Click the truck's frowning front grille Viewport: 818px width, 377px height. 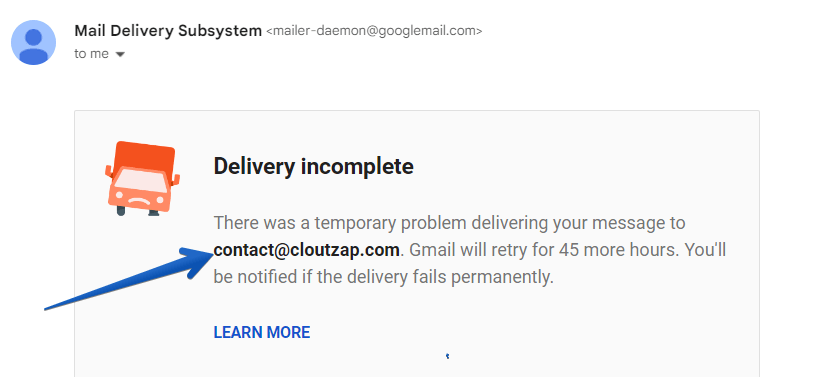click(x=139, y=201)
